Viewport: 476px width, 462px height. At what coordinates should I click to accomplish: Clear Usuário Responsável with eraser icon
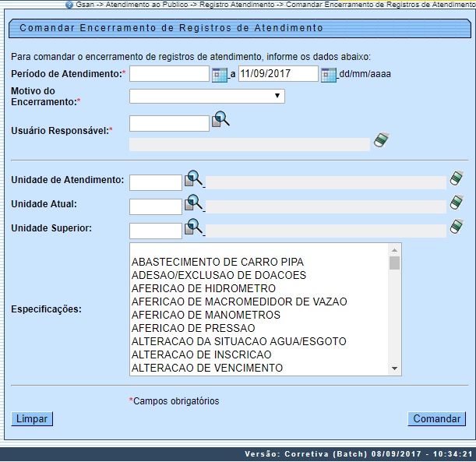[381, 140]
